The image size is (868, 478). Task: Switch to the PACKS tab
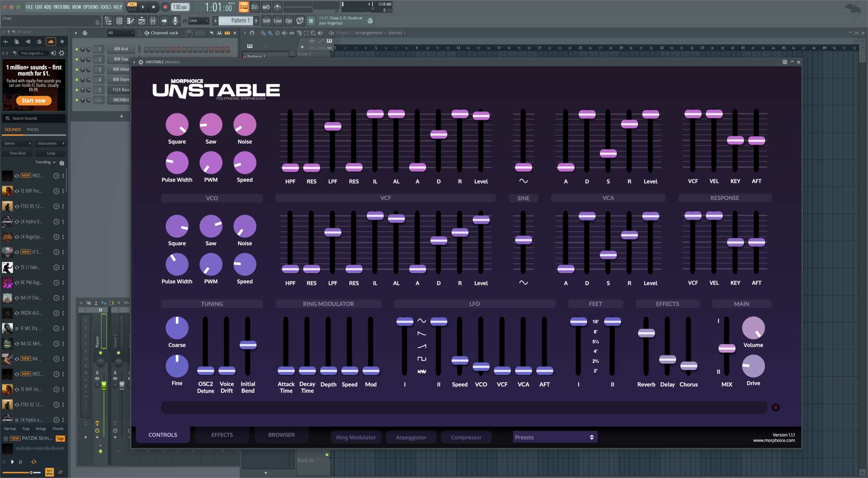[x=33, y=130]
